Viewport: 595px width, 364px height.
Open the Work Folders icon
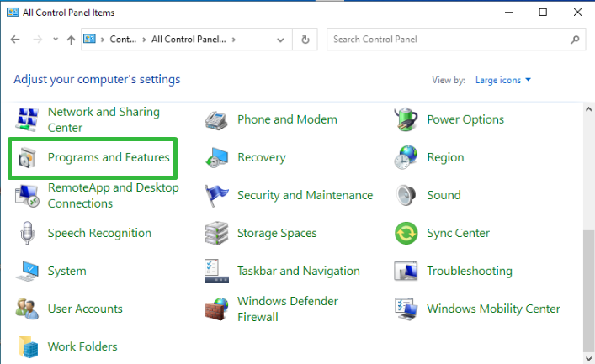point(29,346)
